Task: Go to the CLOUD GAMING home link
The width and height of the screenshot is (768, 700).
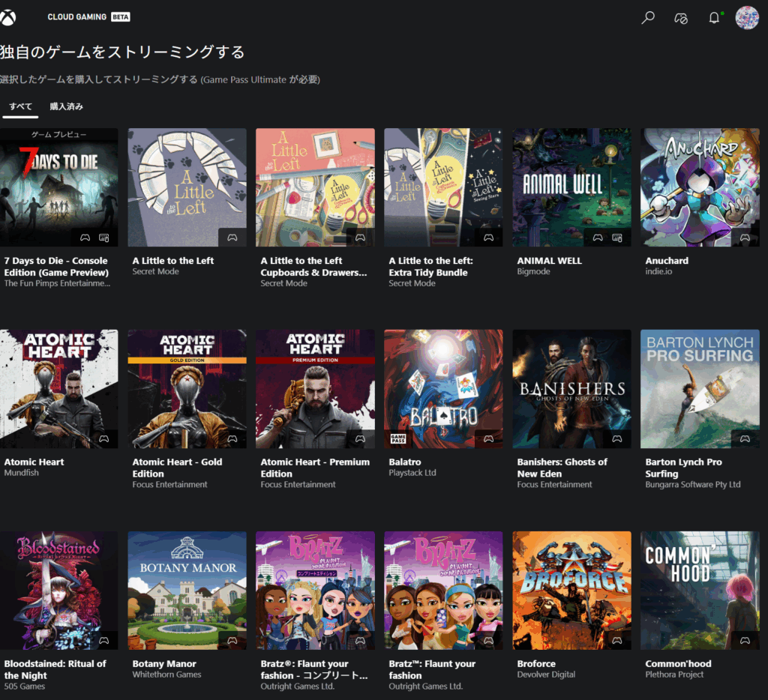Action: 88,17
